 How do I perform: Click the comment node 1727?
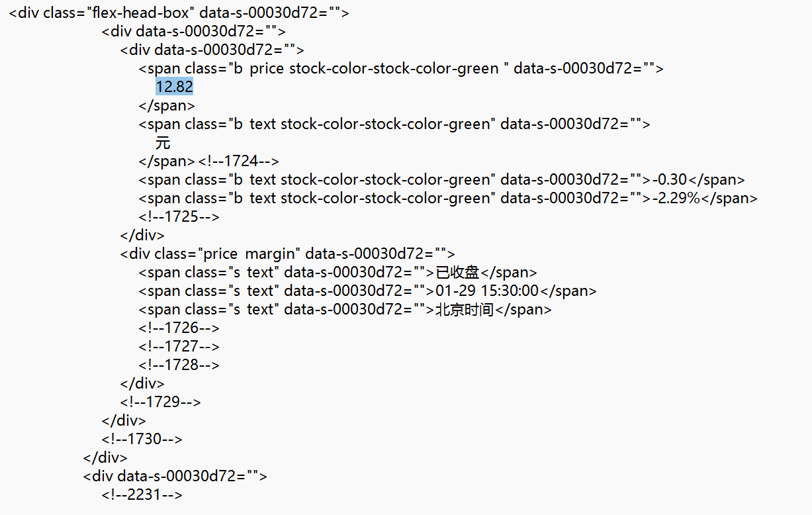pyautogui.click(x=179, y=346)
